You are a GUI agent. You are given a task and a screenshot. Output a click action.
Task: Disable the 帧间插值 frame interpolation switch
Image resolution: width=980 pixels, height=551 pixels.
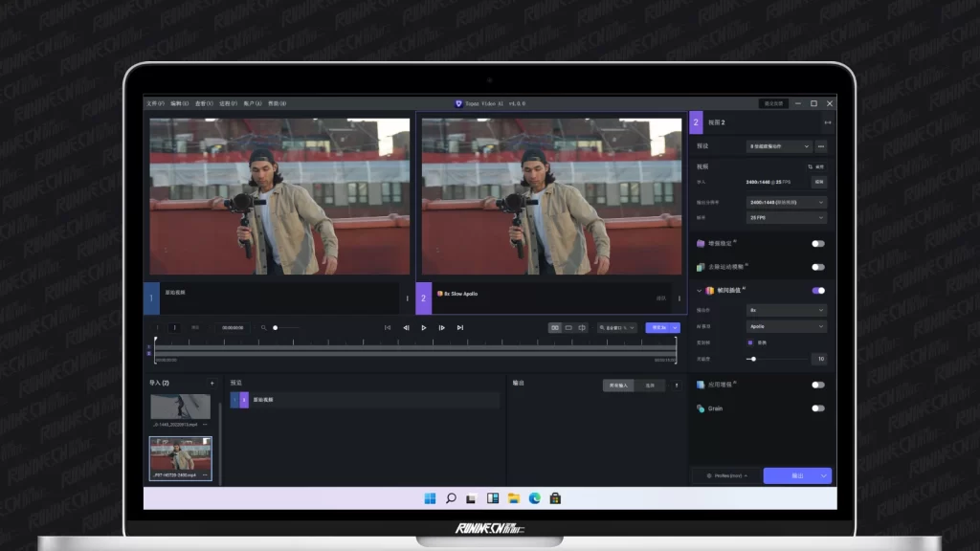click(x=817, y=290)
